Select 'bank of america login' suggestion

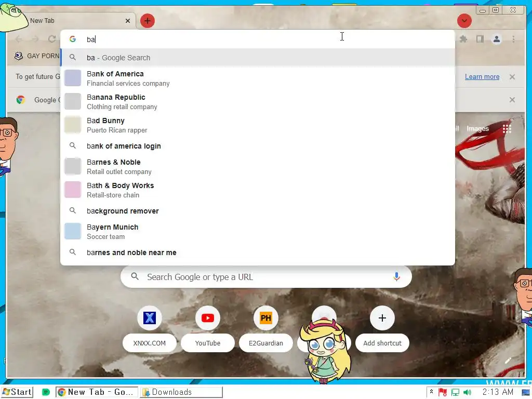point(258,146)
